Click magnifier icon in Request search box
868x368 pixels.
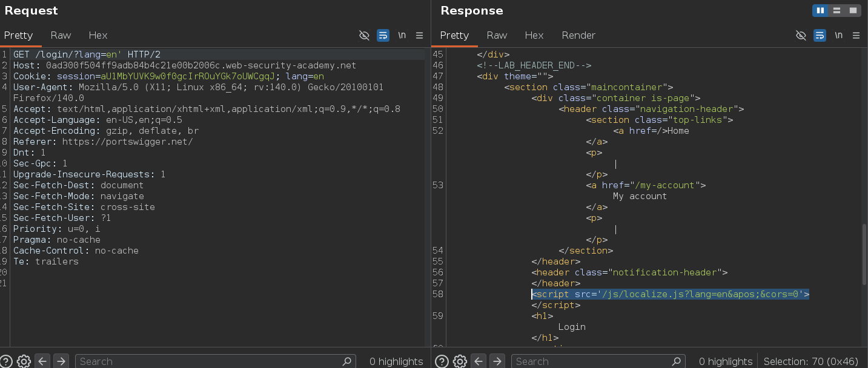click(347, 361)
